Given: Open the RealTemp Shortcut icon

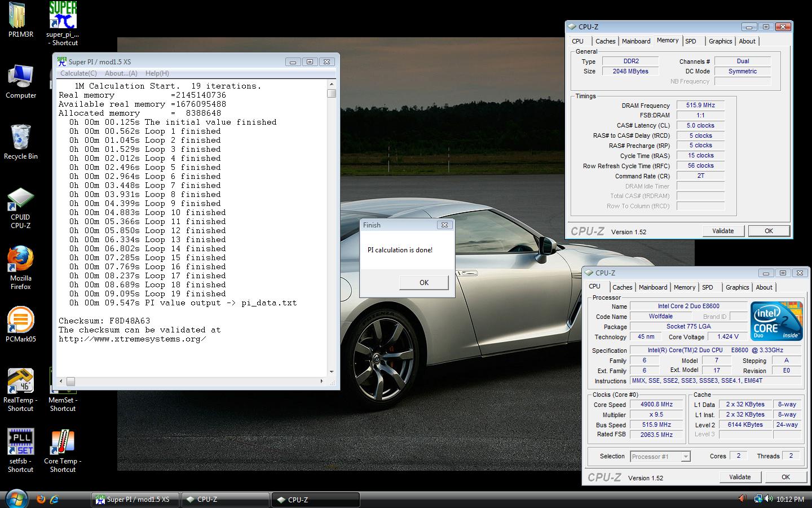Looking at the screenshot, I should tap(21, 390).
